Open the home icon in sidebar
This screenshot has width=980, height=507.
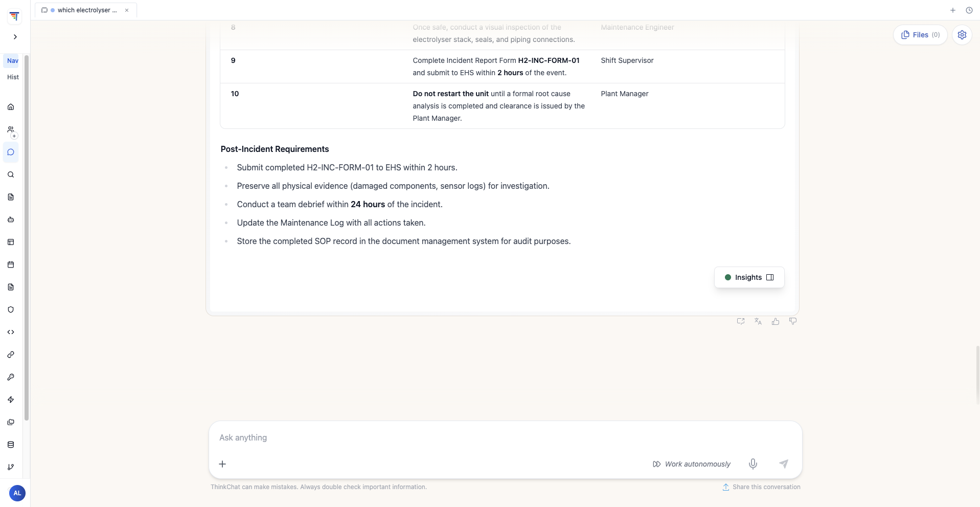[x=11, y=107]
